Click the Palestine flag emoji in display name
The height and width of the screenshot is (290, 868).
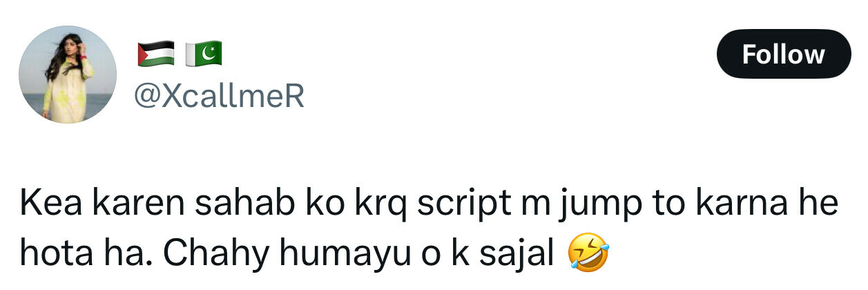[x=156, y=53]
